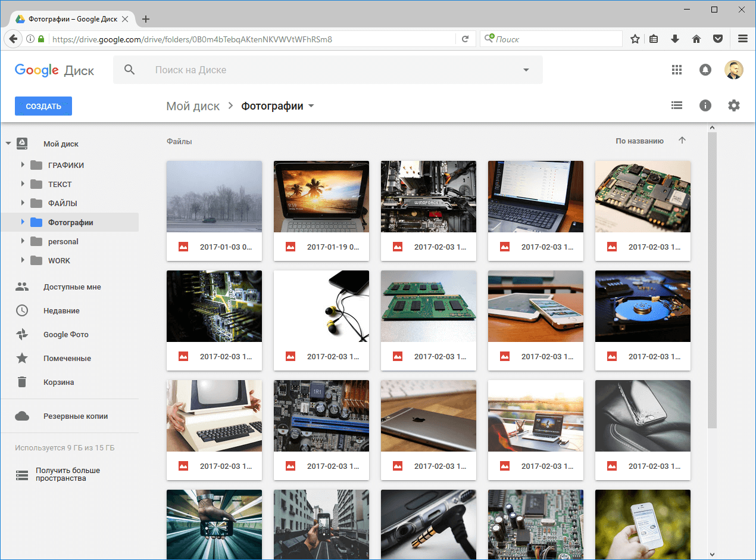Switch to list view layout
This screenshot has height=560, width=756.
tap(676, 105)
